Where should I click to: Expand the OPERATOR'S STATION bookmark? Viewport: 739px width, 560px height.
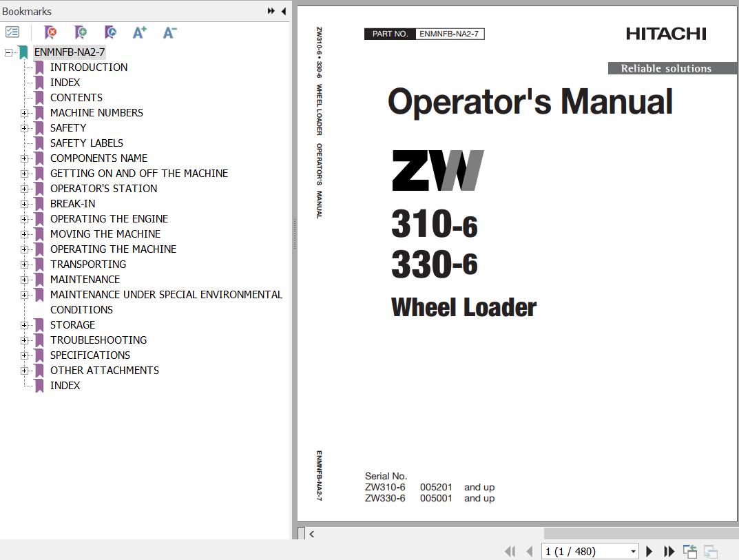point(24,189)
